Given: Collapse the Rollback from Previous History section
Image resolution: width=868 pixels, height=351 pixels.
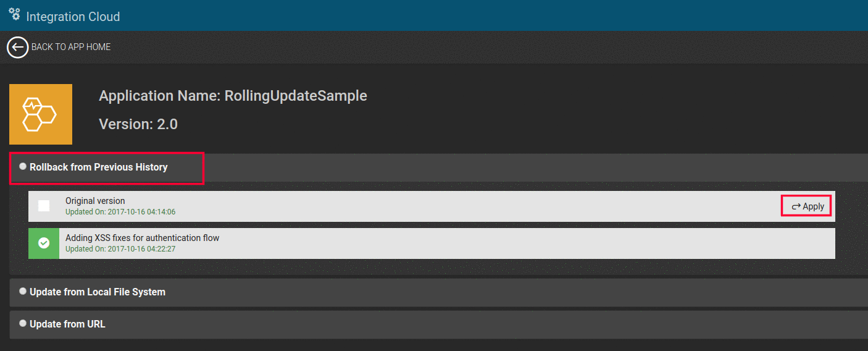Looking at the screenshot, I should [x=99, y=167].
